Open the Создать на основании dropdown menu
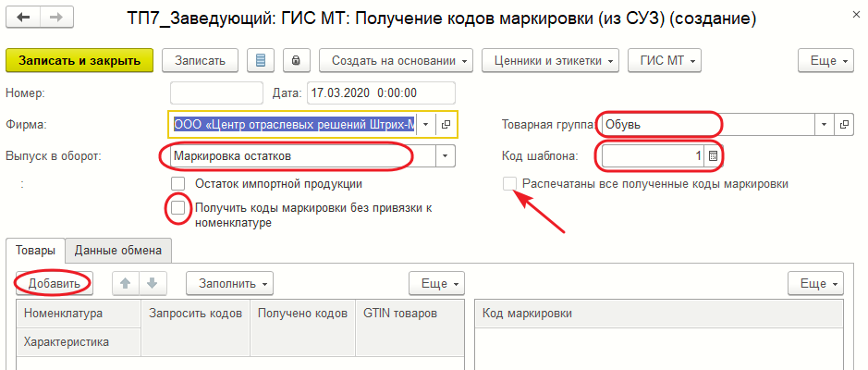Image resolution: width=868 pixels, height=370 pixels. 397,61
